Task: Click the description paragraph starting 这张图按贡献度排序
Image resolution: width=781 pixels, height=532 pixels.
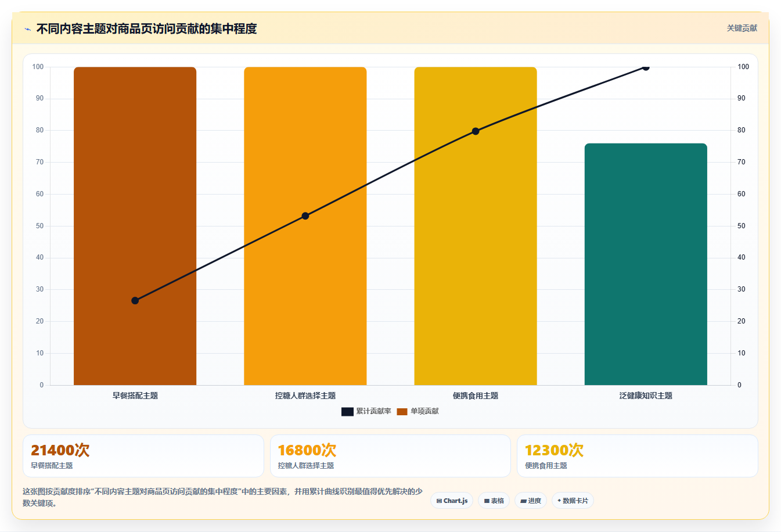Action: click(x=223, y=497)
